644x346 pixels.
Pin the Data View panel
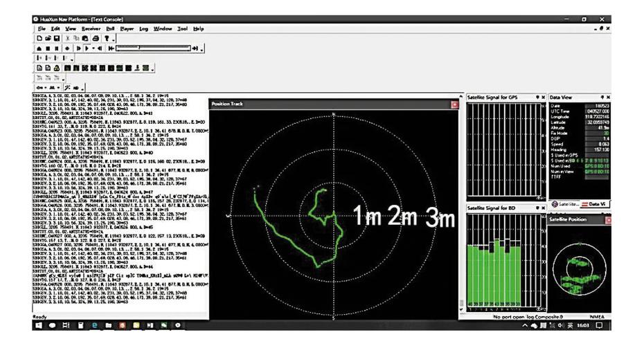click(600, 98)
